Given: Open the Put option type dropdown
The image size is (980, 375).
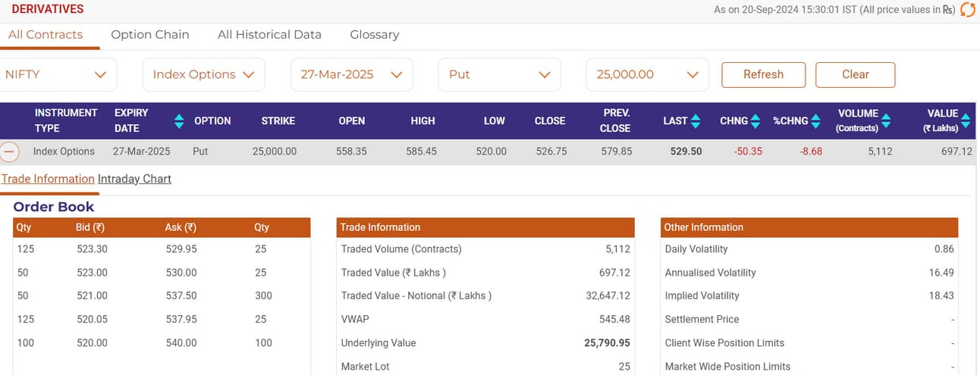Looking at the screenshot, I should [499, 74].
